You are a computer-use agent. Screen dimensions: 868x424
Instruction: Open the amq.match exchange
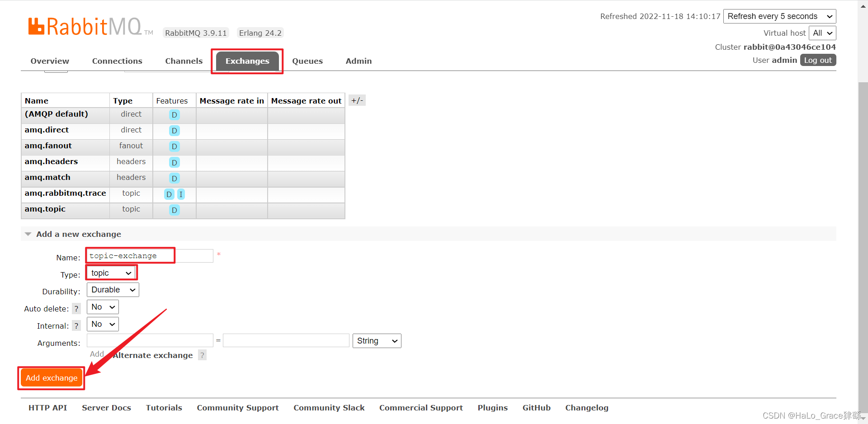[x=47, y=177]
